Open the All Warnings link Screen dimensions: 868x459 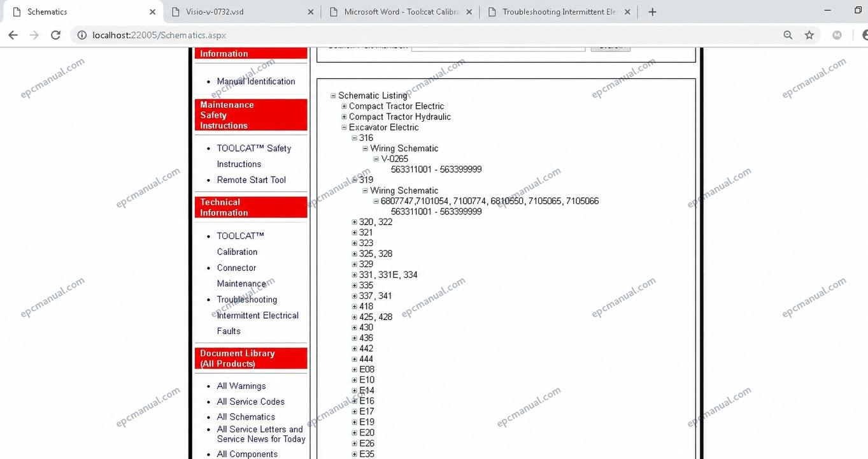click(x=241, y=386)
